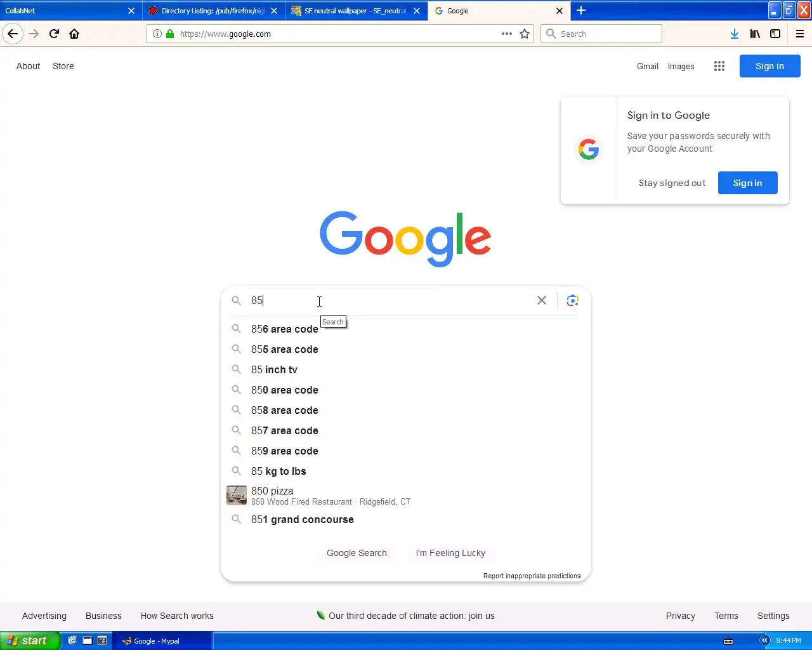This screenshot has height=650, width=812.
Task: Expand hidden system tray icons
Action: coord(764,640)
